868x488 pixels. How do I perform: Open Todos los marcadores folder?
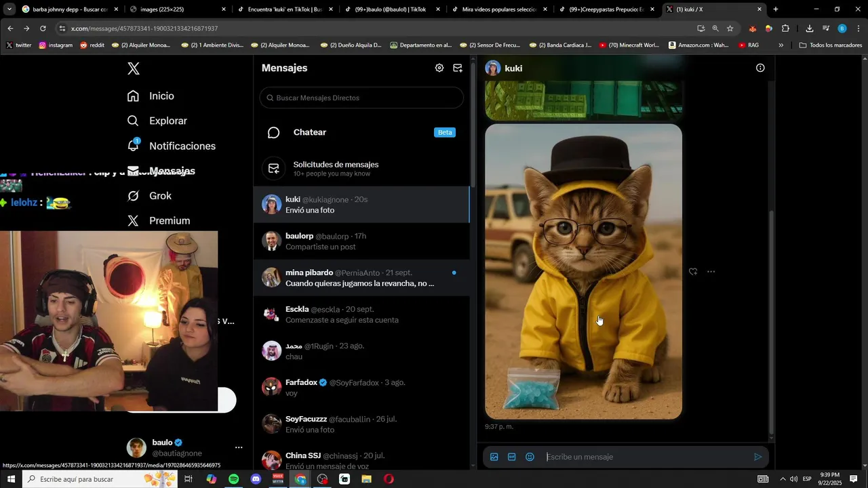(x=830, y=45)
